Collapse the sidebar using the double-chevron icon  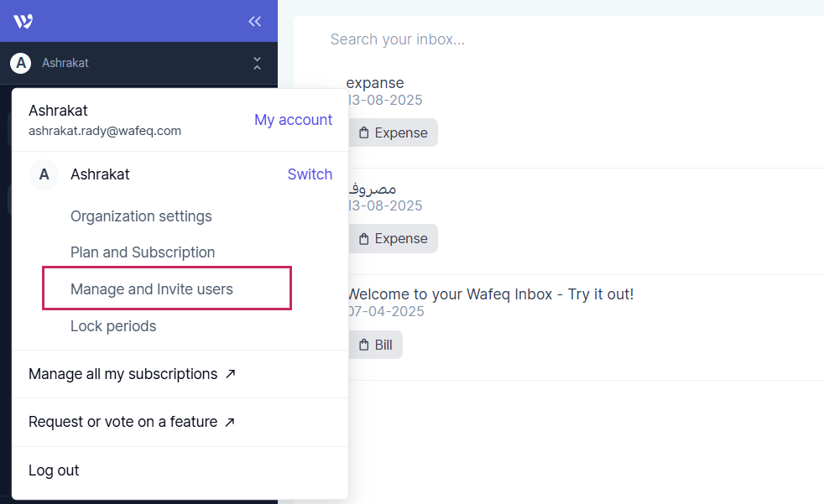coord(254,22)
